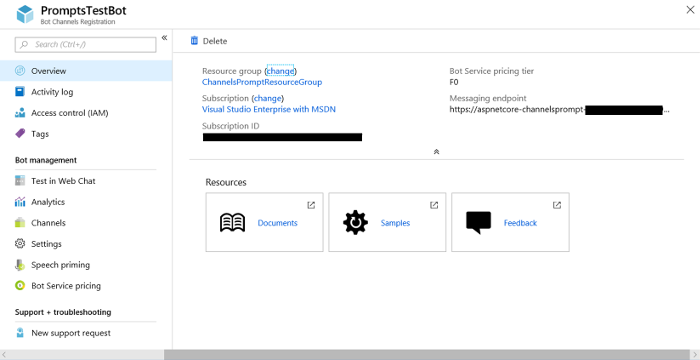Click the New support request icon
Viewport: 700px width, 360px height.
(x=20, y=333)
